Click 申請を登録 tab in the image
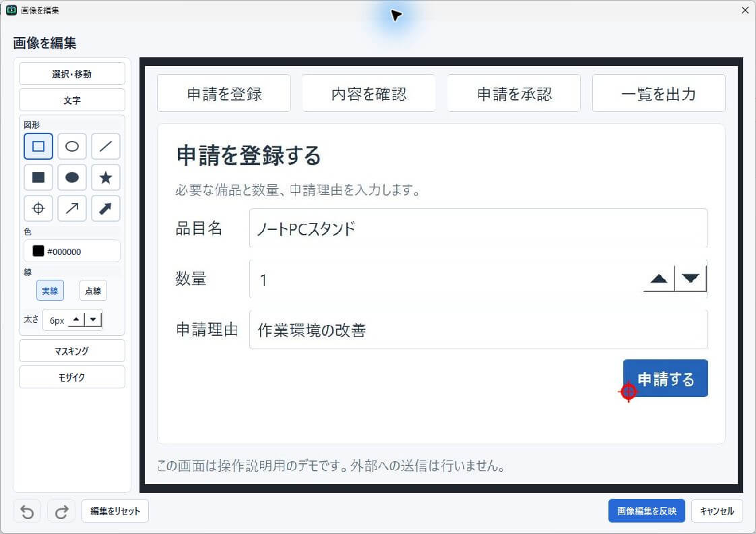 point(224,94)
